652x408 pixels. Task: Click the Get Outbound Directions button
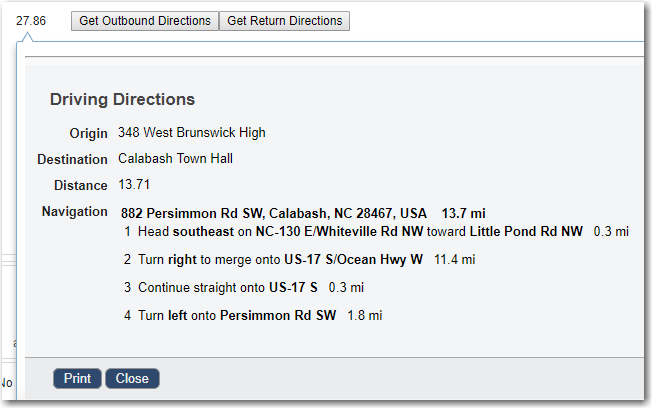145,21
